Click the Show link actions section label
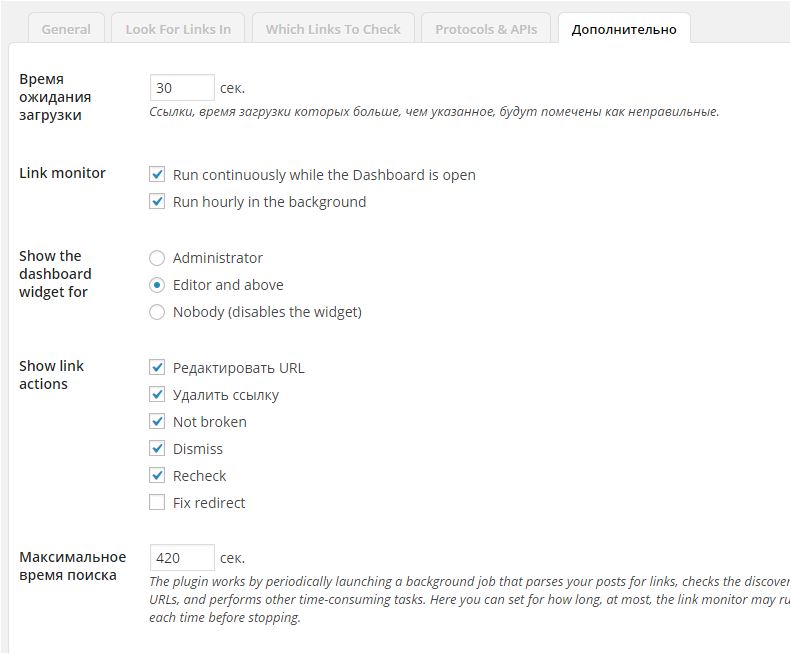 [x=52, y=375]
